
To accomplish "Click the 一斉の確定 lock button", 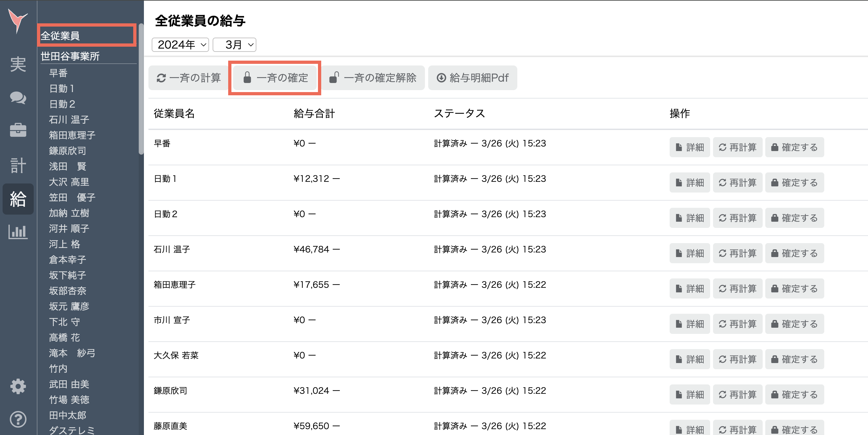I will [x=275, y=78].
